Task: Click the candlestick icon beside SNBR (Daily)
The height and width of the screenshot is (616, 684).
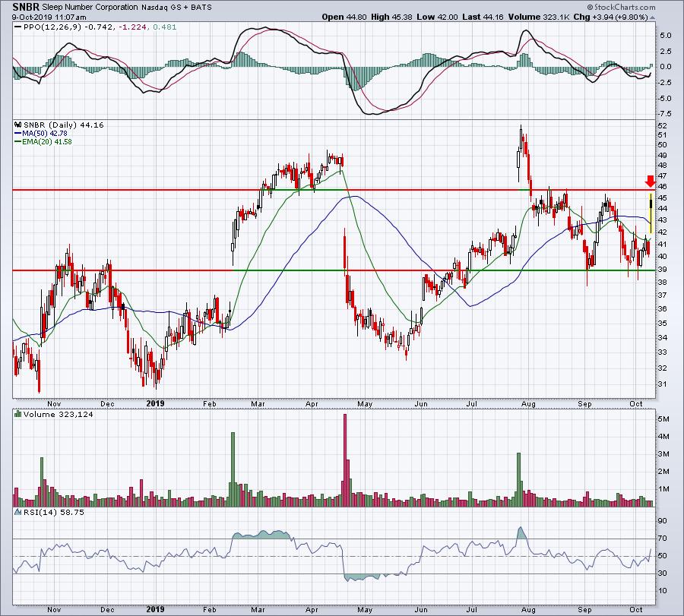Action: [18, 125]
